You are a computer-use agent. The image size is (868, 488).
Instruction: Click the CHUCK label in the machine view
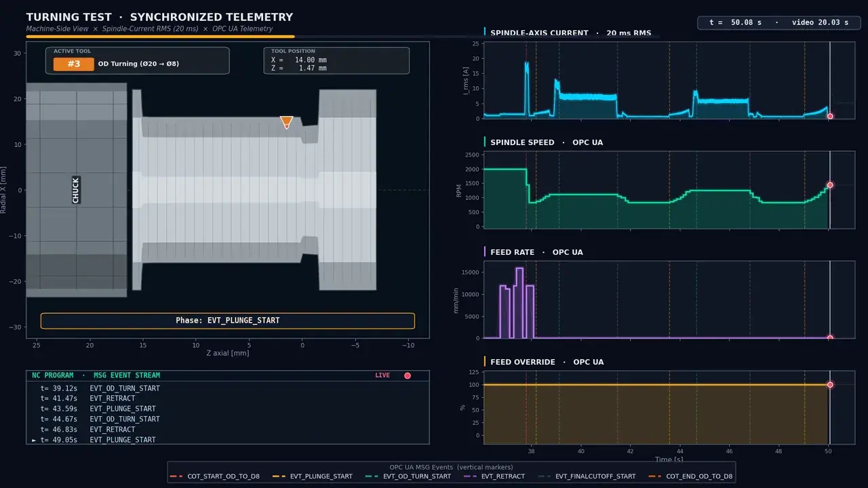[76, 190]
